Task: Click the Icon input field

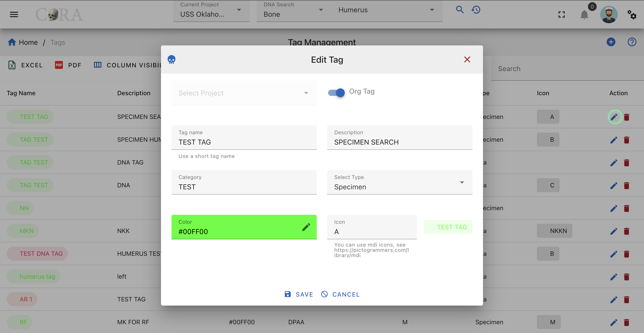Action: pos(372,227)
